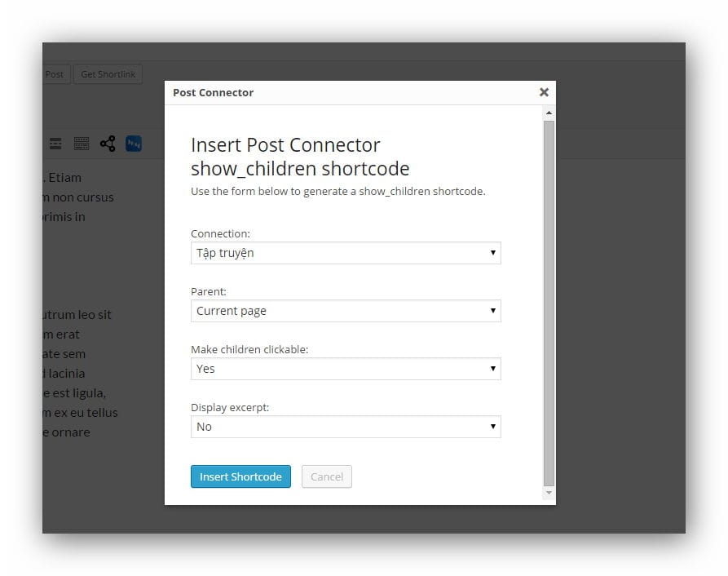Click the partially visible Post button
The width and height of the screenshot is (728, 576).
[56, 74]
